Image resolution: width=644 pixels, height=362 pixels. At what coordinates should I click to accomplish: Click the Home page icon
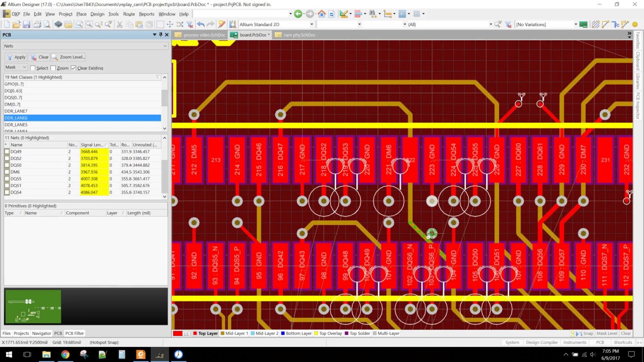tap(321, 14)
